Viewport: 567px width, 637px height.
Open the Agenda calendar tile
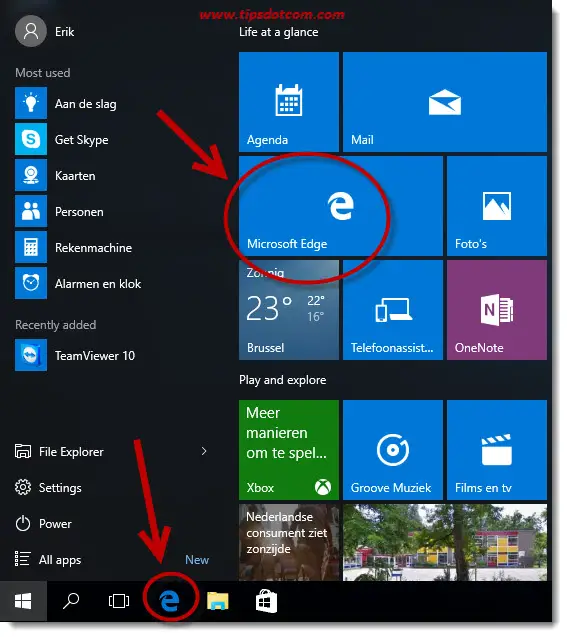(288, 102)
